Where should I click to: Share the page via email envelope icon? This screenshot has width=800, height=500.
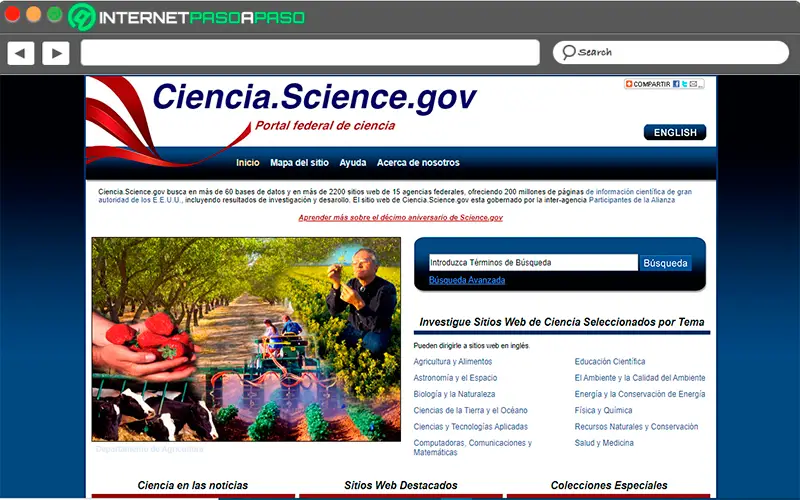tap(693, 84)
